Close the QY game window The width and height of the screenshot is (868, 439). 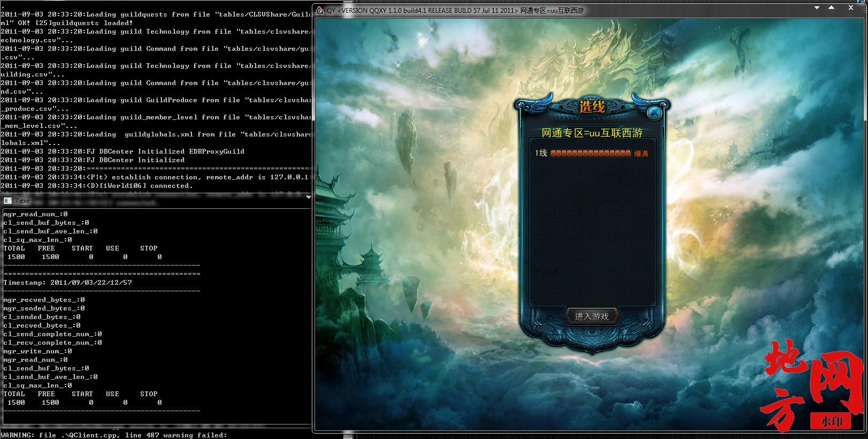pos(850,8)
